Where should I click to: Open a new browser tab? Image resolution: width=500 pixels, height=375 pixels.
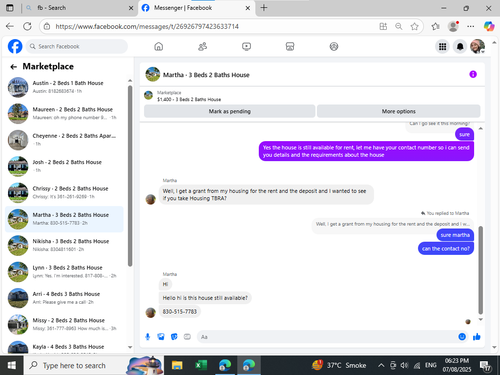(264, 8)
